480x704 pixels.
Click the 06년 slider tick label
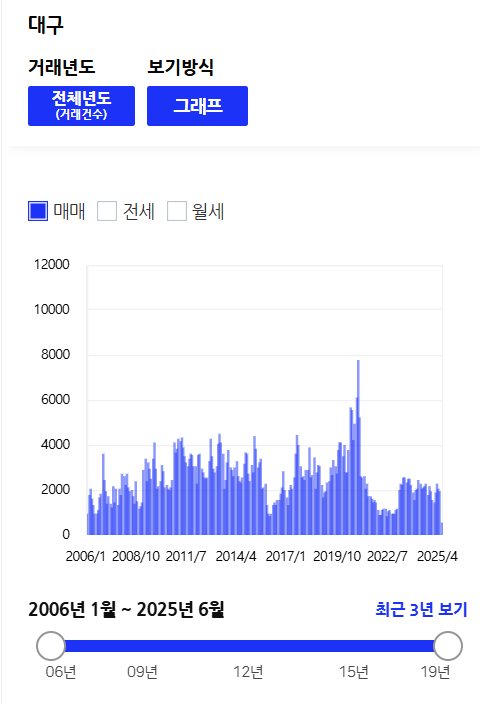(x=61, y=672)
